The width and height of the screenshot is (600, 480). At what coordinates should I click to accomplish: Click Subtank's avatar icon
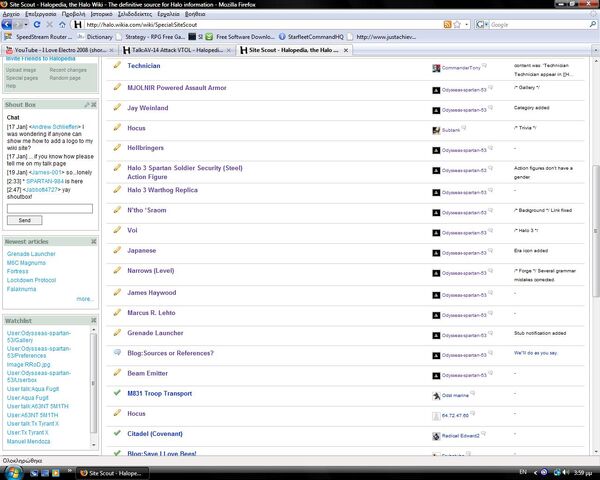click(436, 131)
